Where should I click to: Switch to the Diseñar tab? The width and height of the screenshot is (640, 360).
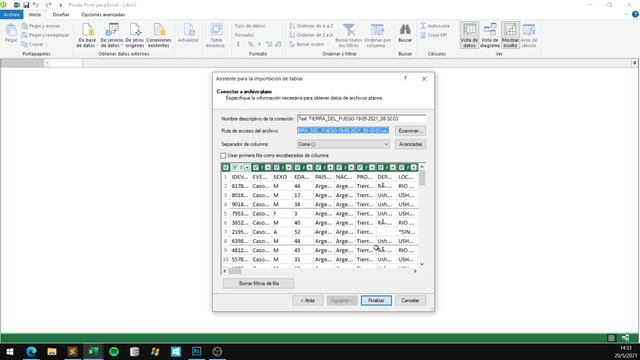coord(61,15)
